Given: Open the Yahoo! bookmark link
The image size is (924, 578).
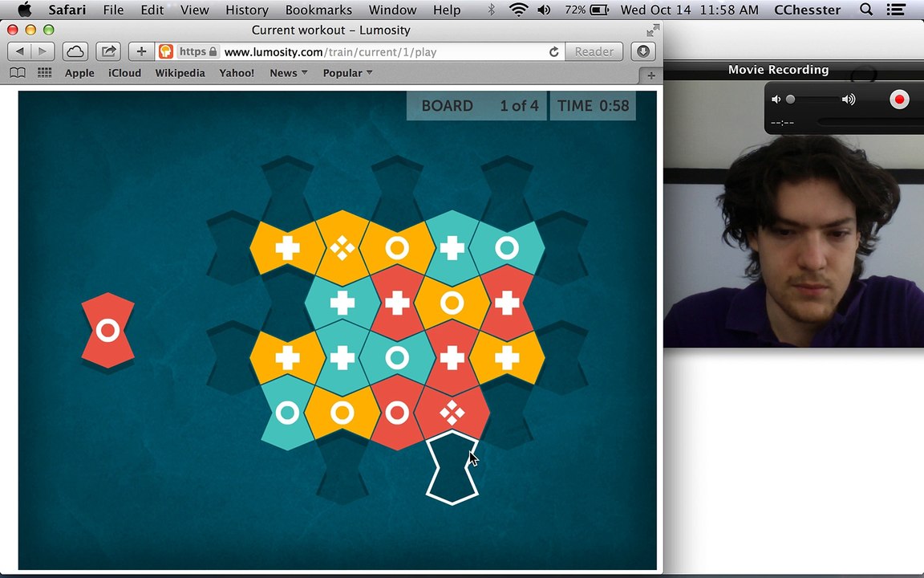Looking at the screenshot, I should coord(237,72).
